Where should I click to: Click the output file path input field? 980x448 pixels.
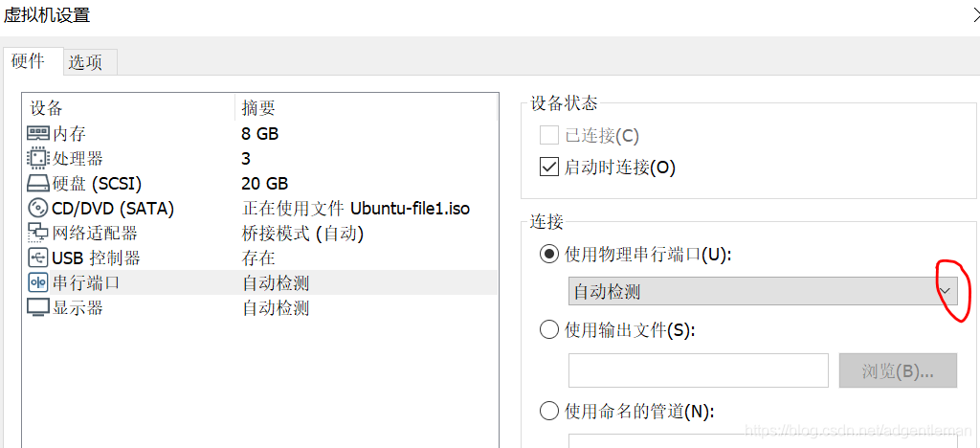pyautogui.click(x=698, y=371)
